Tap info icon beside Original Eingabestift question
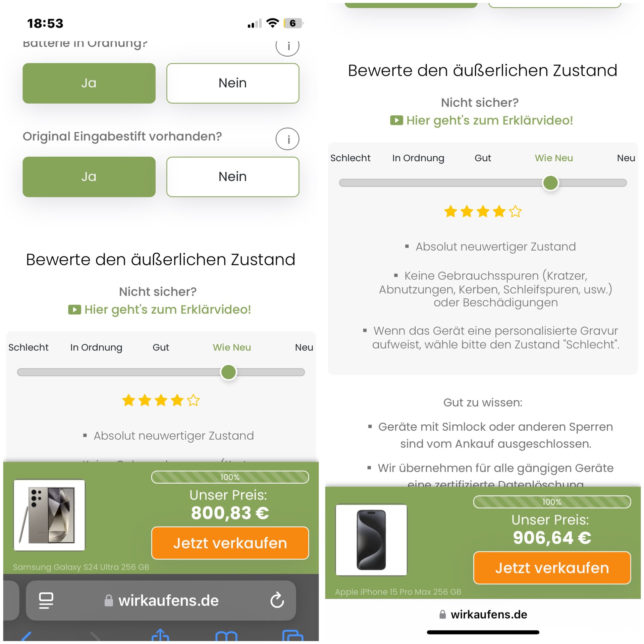 [287, 139]
